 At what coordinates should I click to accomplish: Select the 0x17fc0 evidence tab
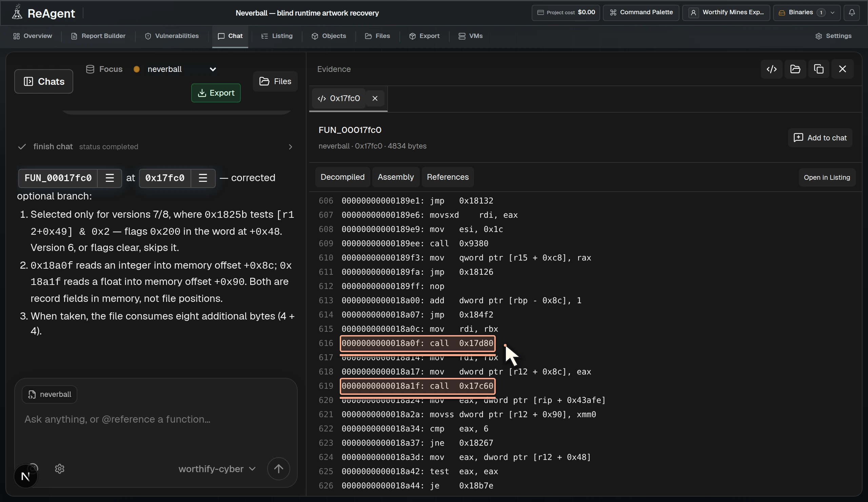(339, 99)
